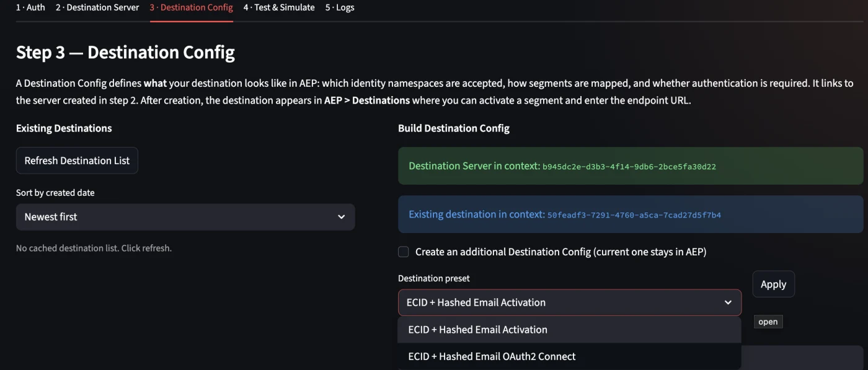Viewport: 868px width, 370px height.
Task: Click the Refresh Destination List button
Action: click(77, 161)
